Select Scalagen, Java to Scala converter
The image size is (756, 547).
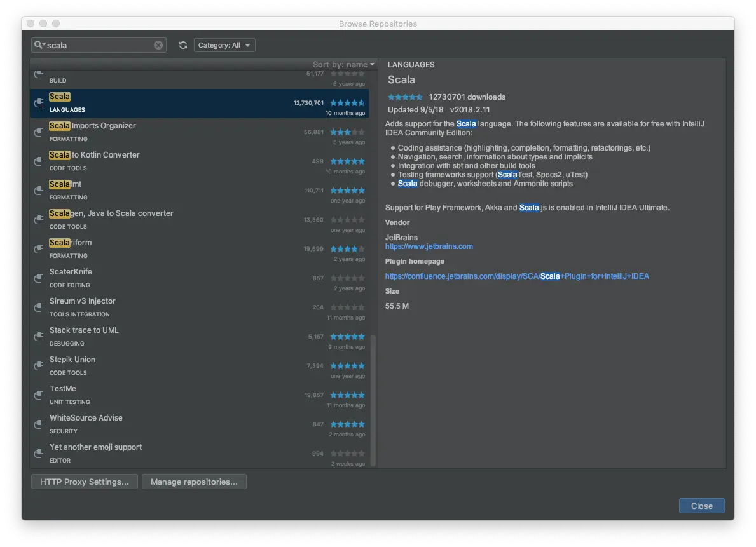pyautogui.click(x=199, y=220)
